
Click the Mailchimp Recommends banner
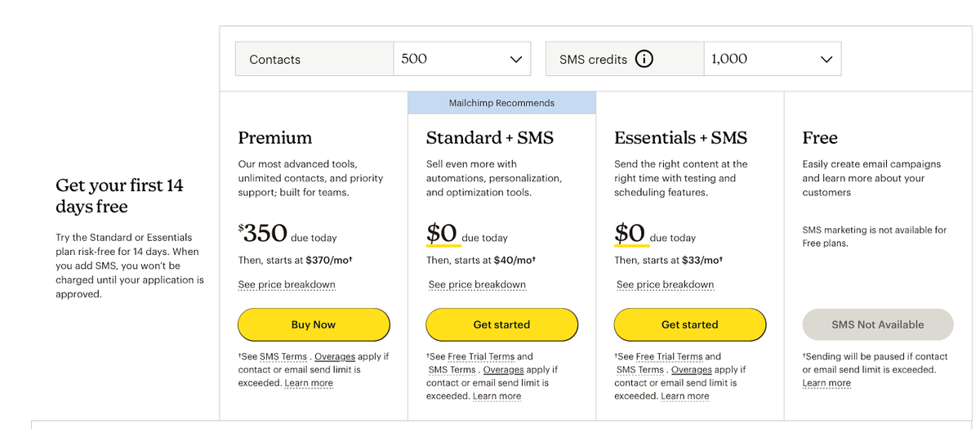point(501,103)
